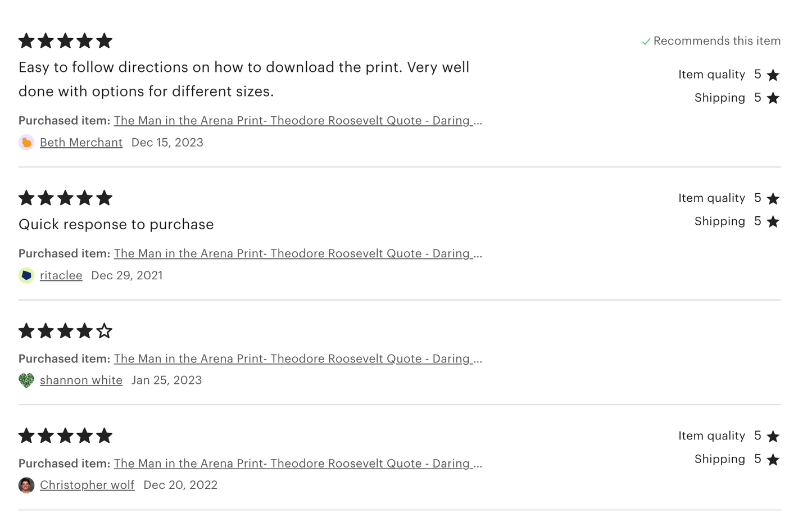The width and height of the screenshot is (812, 531).
Task: Click the "Quick response to purchase" review text
Action: [116, 225]
